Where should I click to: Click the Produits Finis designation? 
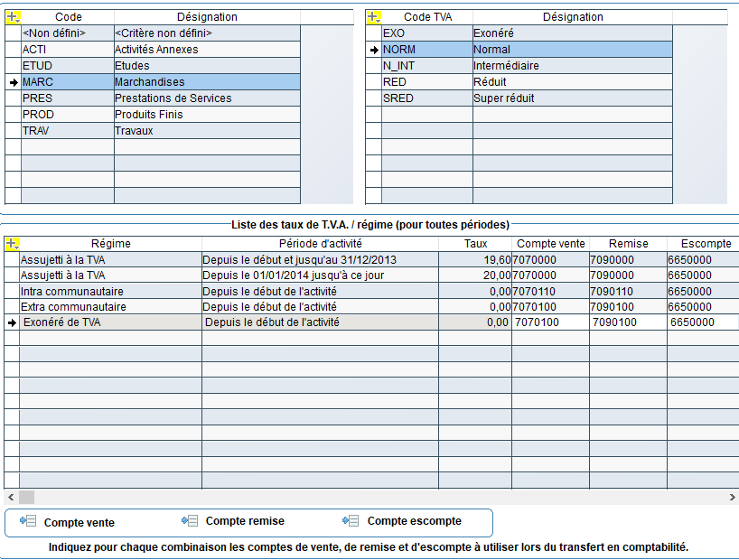208,115
